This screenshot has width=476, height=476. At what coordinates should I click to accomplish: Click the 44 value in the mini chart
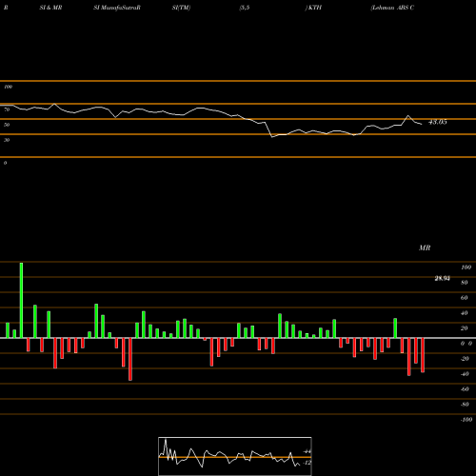click(x=307, y=451)
